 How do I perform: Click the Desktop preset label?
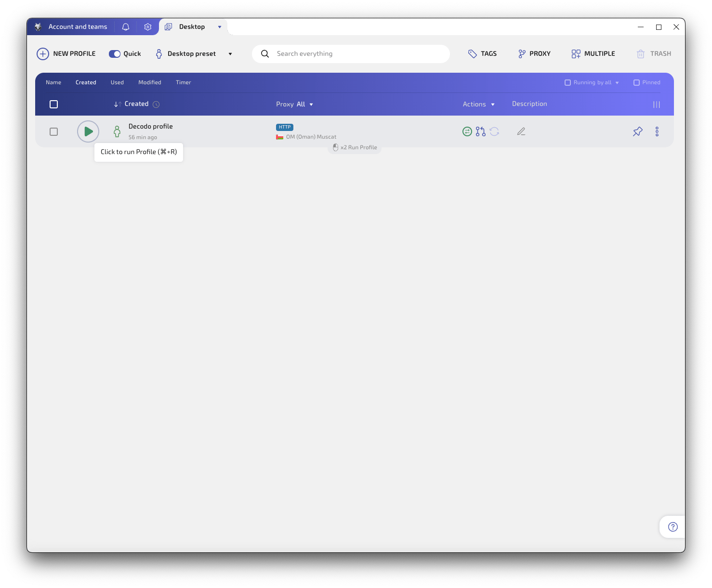[x=192, y=54]
